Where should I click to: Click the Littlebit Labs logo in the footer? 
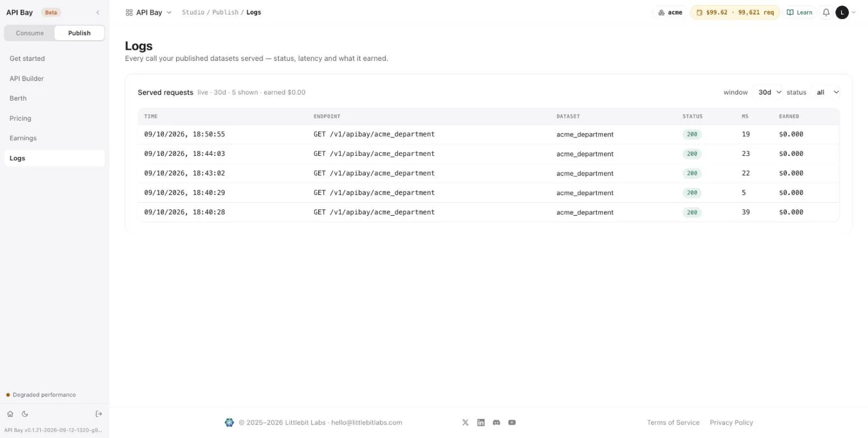pyautogui.click(x=229, y=422)
